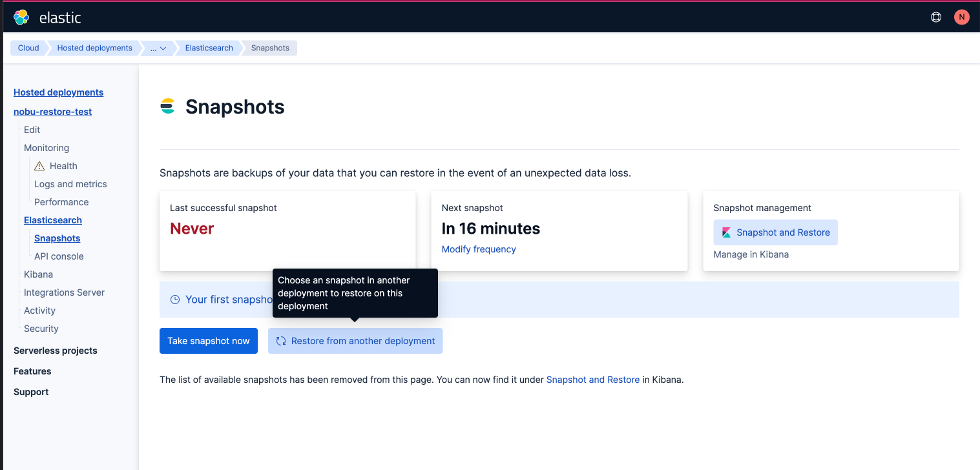Open Integrations Server in the sidebar
Screen dimensions: 980x470
point(64,292)
